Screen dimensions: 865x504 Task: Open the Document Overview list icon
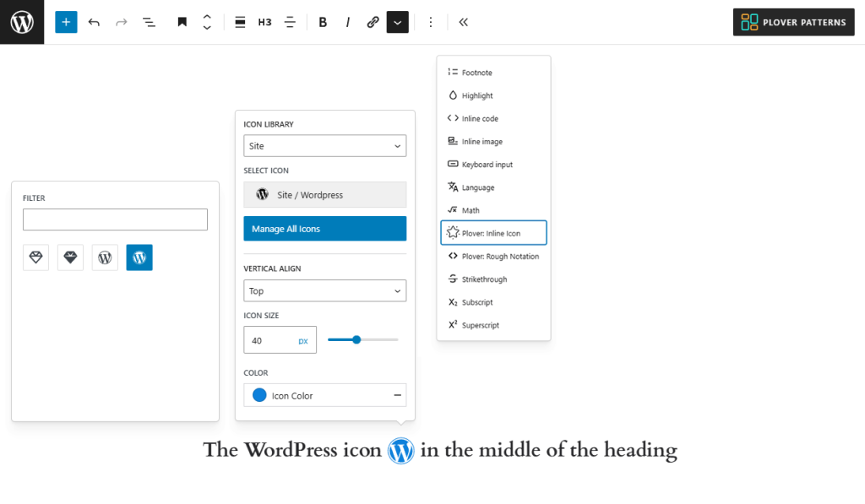pyautogui.click(x=149, y=22)
